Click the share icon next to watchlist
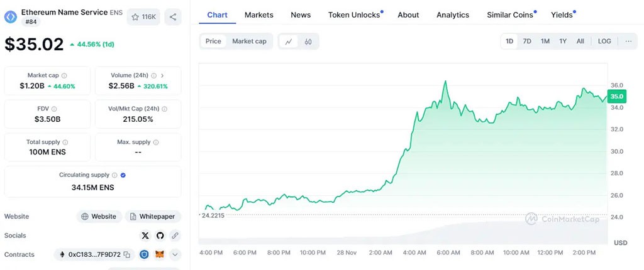The image size is (644, 270). (x=173, y=17)
